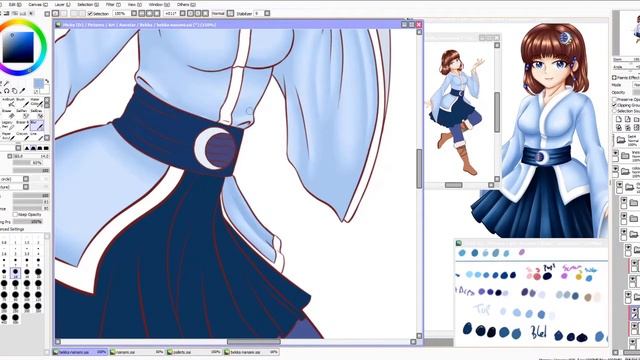
Task: Switch to the nanami.sai 50% document tab
Action: (x=137, y=352)
